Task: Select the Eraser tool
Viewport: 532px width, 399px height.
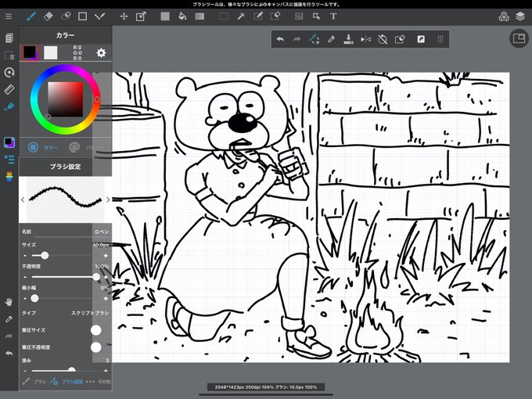Action: pos(49,16)
